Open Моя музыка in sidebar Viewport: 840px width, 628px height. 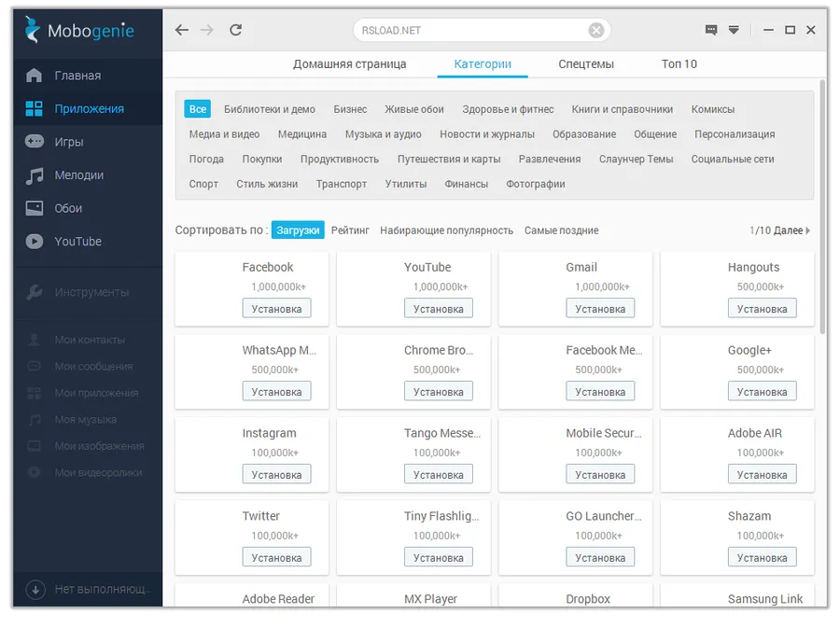[x=85, y=420]
